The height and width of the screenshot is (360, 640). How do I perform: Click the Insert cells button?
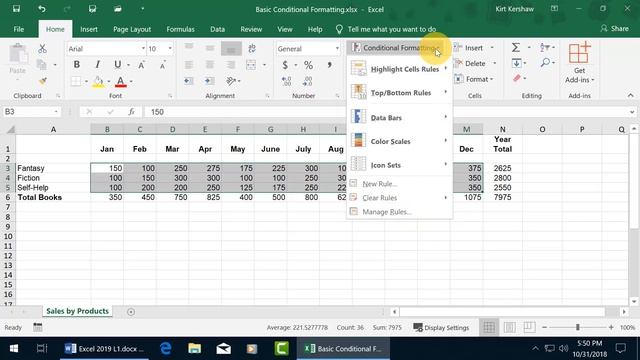click(474, 48)
